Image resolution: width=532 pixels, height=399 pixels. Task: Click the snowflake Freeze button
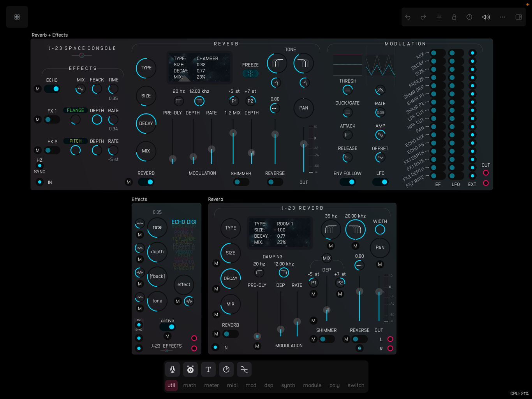pos(250,73)
